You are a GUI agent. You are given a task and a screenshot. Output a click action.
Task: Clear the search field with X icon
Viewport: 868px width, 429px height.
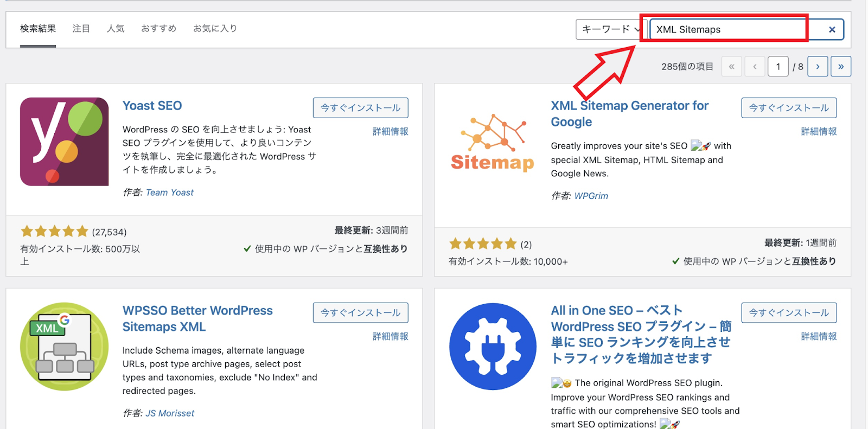832,30
